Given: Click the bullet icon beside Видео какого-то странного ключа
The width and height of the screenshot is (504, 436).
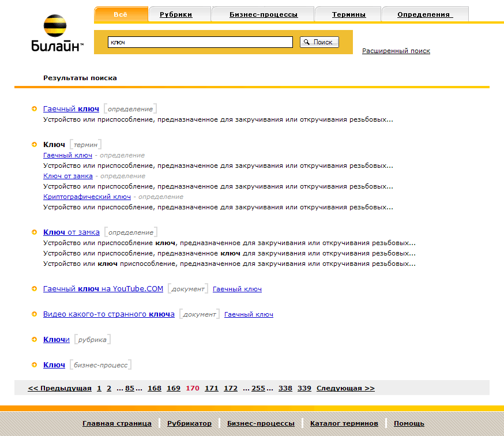Looking at the screenshot, I should tap(34, 314).
